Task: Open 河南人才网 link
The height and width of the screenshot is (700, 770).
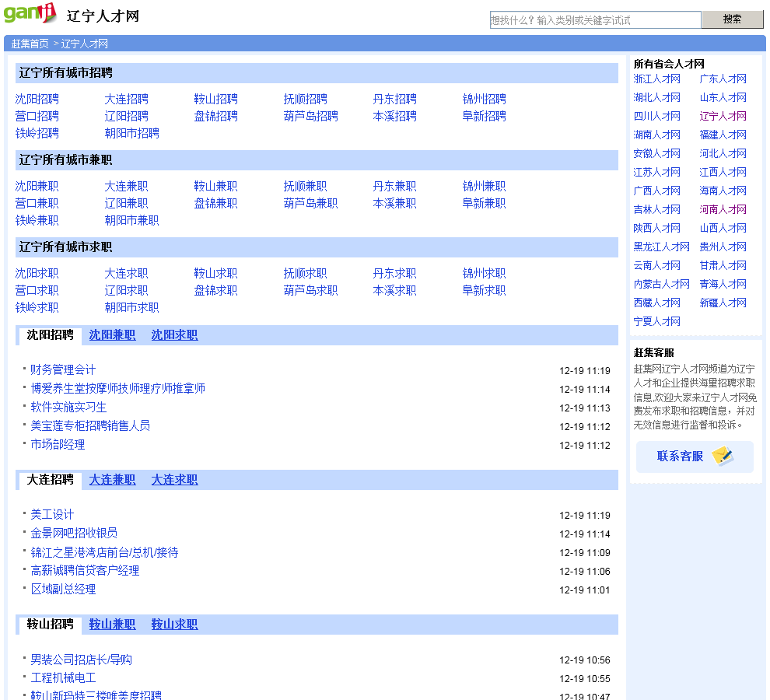Action: pos(723,210)
